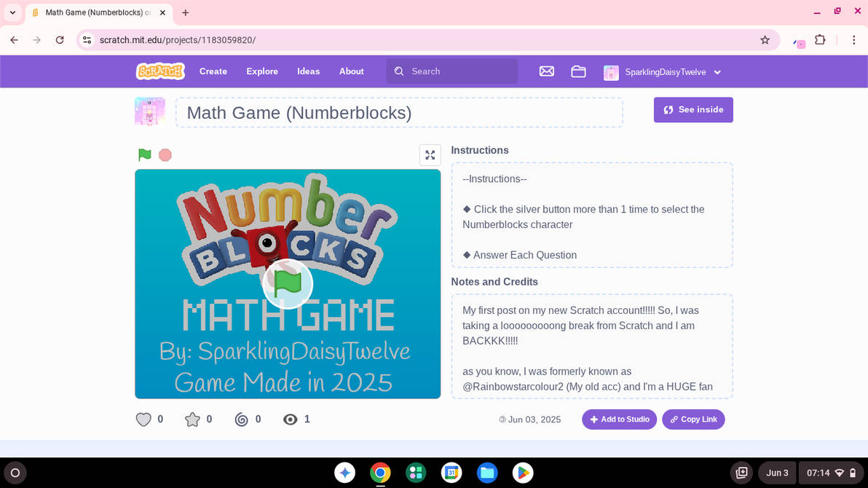The height and width of the screenshot is (488, 868).
Task: Open Play Store from the shelf
Action: click(523, 473)
